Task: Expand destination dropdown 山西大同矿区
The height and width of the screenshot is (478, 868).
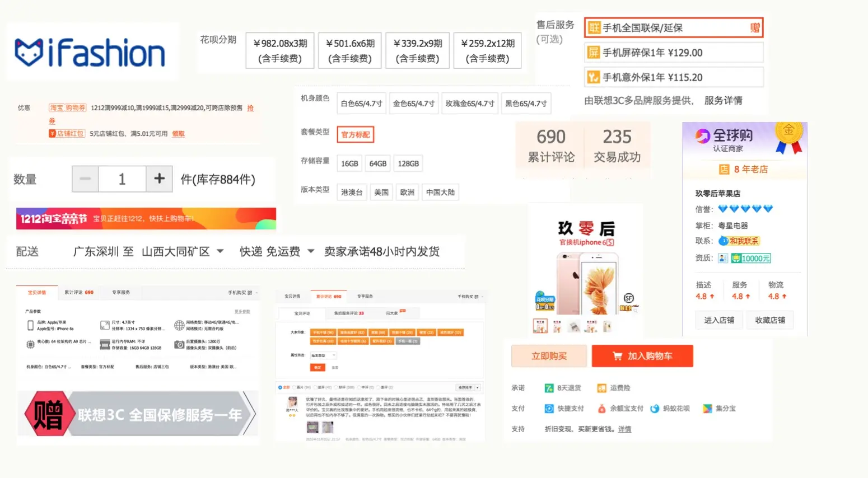Action: point(183,252)
